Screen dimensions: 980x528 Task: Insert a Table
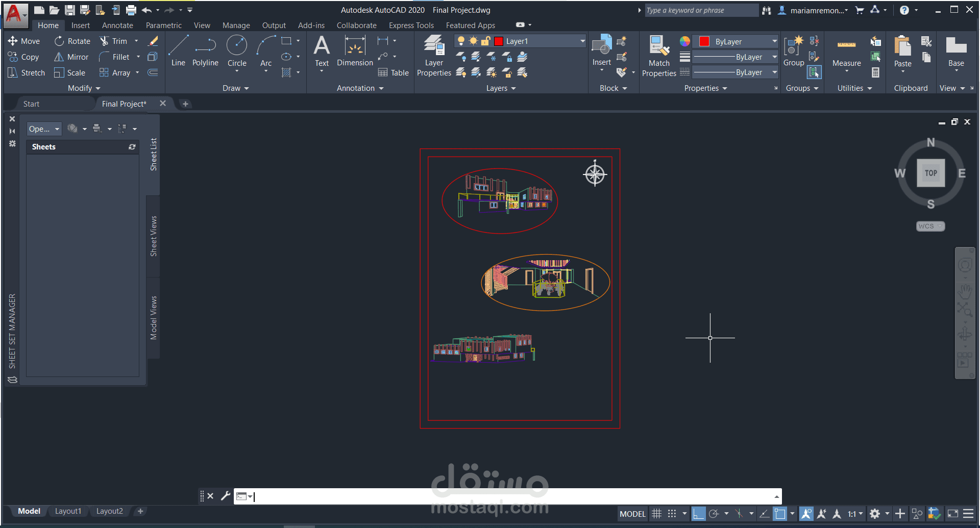pos(393,73)
